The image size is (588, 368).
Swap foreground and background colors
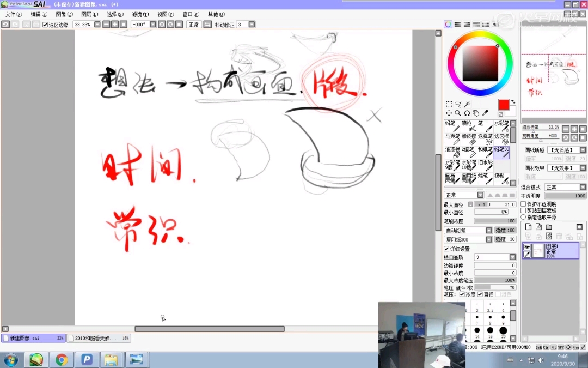(513, 102)
